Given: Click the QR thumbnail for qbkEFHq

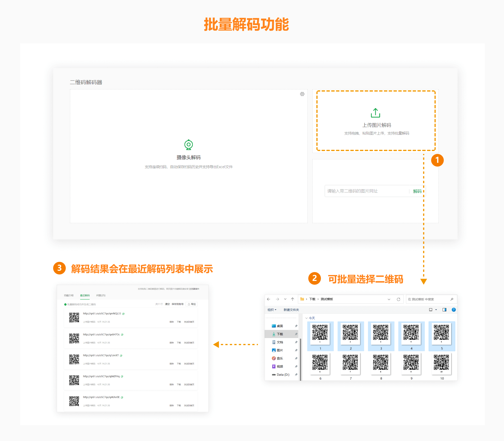Looking at the screenshot, I should [x=74, y=380].
